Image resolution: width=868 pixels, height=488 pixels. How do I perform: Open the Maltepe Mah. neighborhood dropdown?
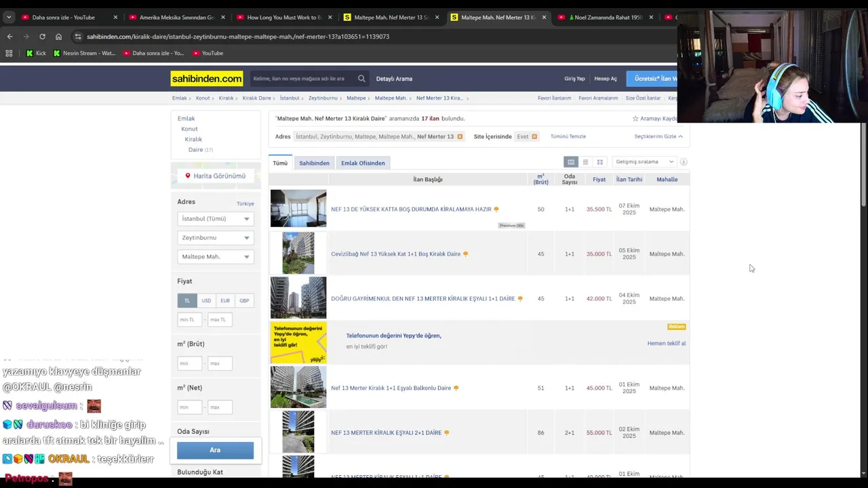(x=216, y=257)
